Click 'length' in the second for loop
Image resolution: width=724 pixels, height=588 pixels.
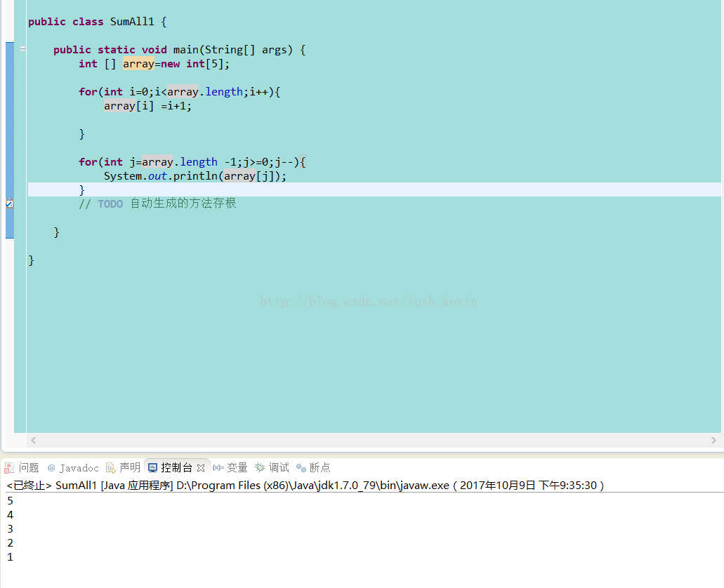tap(199, 162)
